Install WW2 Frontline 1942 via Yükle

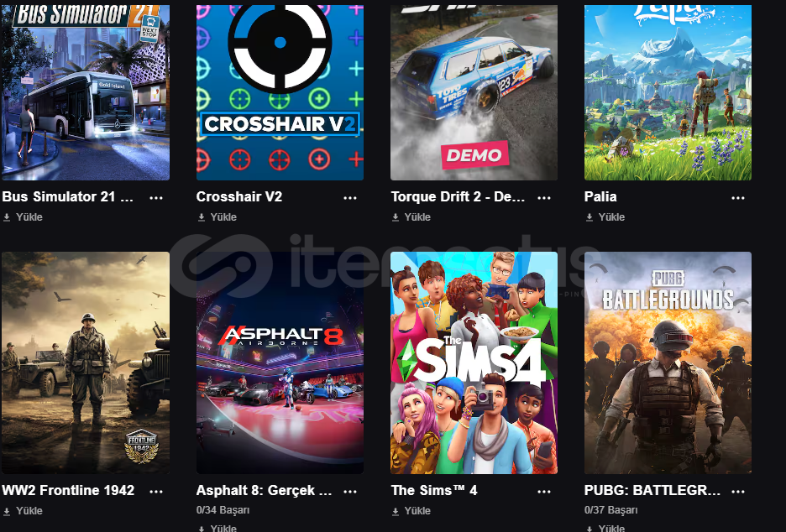pos(23,510)
